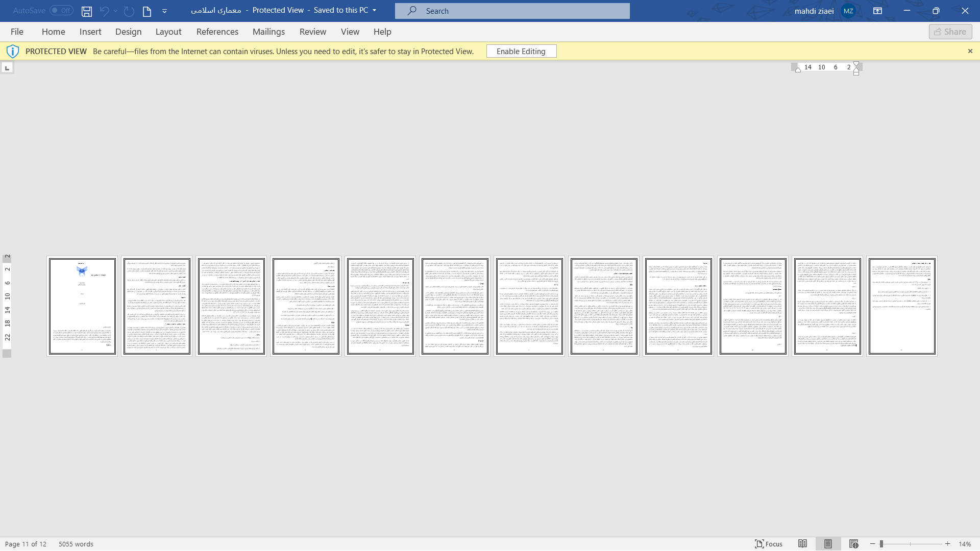Open the References menu tab
980x551 pixels.
[x=217, y=32]
